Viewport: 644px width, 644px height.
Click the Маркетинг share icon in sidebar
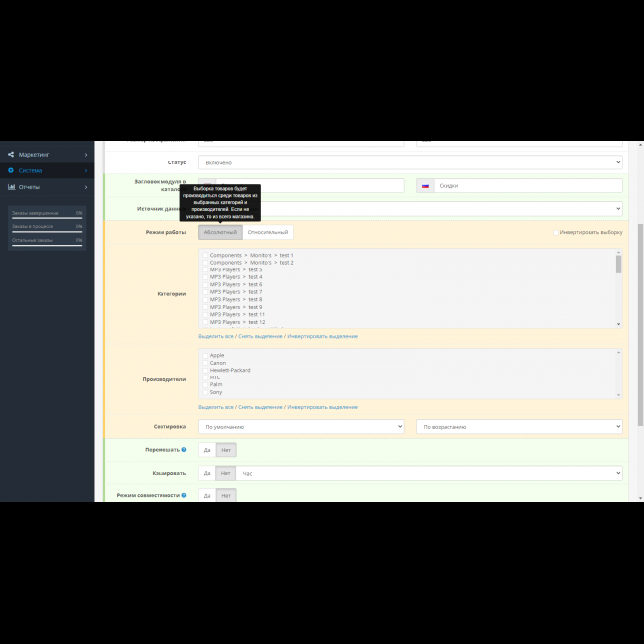click(11, 155)
